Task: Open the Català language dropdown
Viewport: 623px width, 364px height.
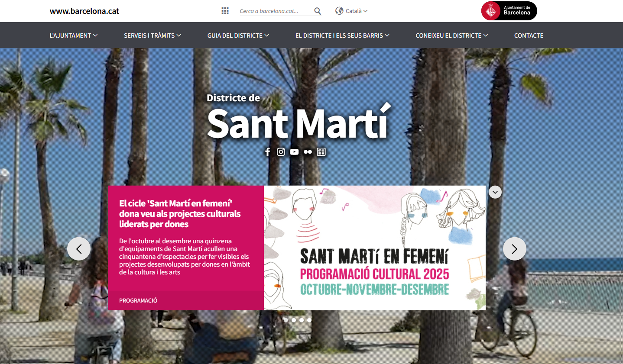Action: click(x=351, y=11)
